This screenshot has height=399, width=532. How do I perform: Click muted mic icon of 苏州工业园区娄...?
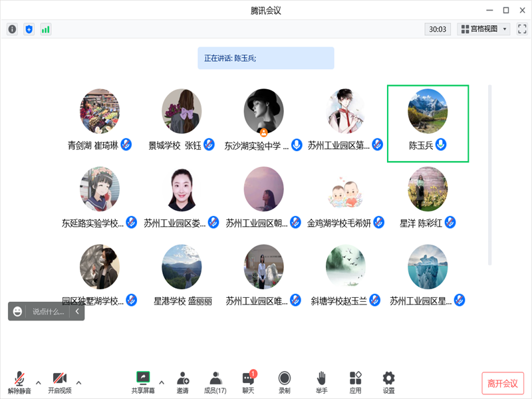[213, 223]
